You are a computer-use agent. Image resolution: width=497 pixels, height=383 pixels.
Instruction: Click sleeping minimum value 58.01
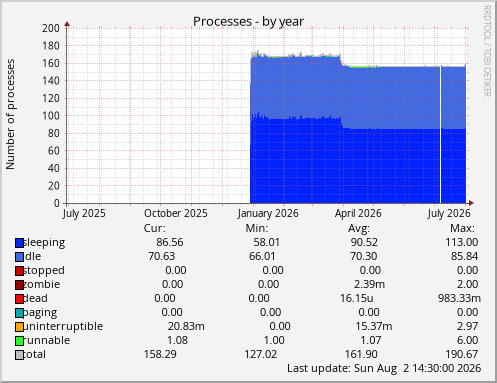pos(267,242)
